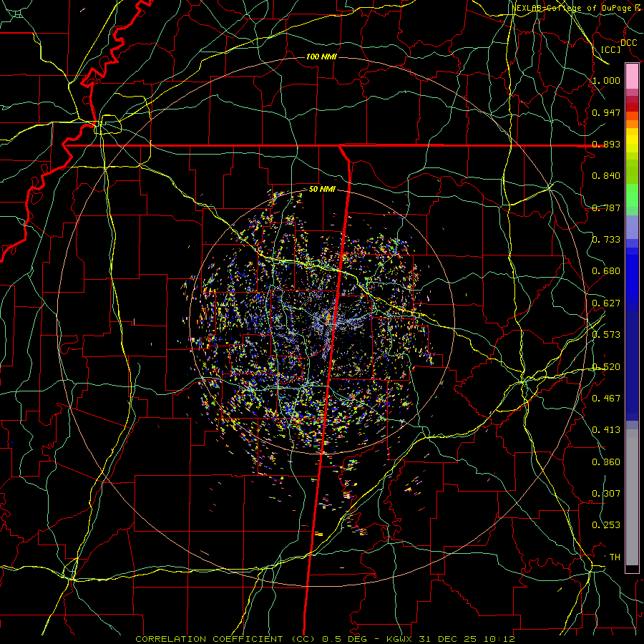644x644 pixels.
Task: Click the "0.893" legend value
Action: pyautogui.click(x=606, y=144)
